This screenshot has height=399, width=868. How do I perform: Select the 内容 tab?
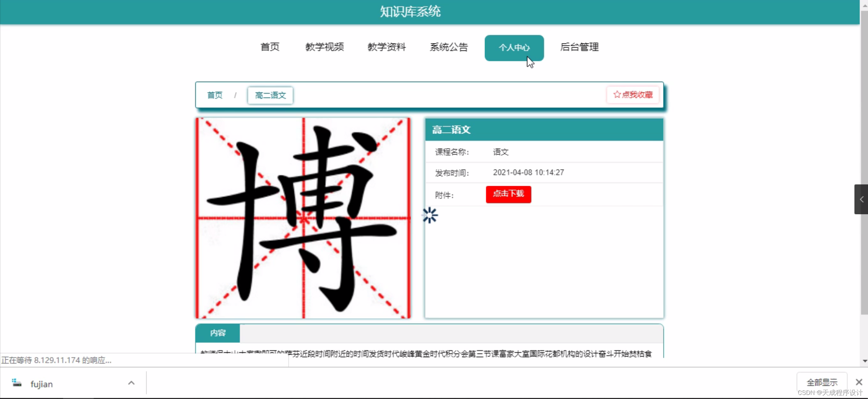pos(218,333)
